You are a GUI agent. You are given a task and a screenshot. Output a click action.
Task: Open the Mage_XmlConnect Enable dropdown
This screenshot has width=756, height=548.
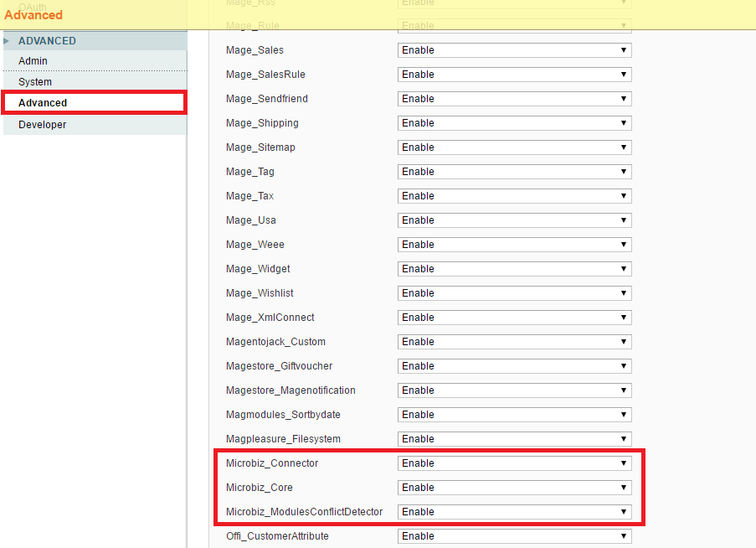coord(514,318)
